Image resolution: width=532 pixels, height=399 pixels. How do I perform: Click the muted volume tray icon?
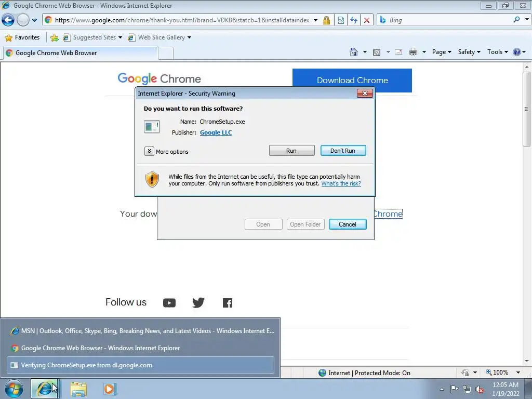[480, 389]
